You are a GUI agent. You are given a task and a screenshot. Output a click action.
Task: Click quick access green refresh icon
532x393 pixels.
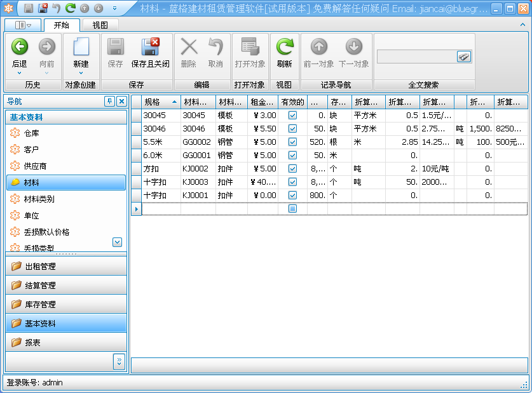coord(70,8)
